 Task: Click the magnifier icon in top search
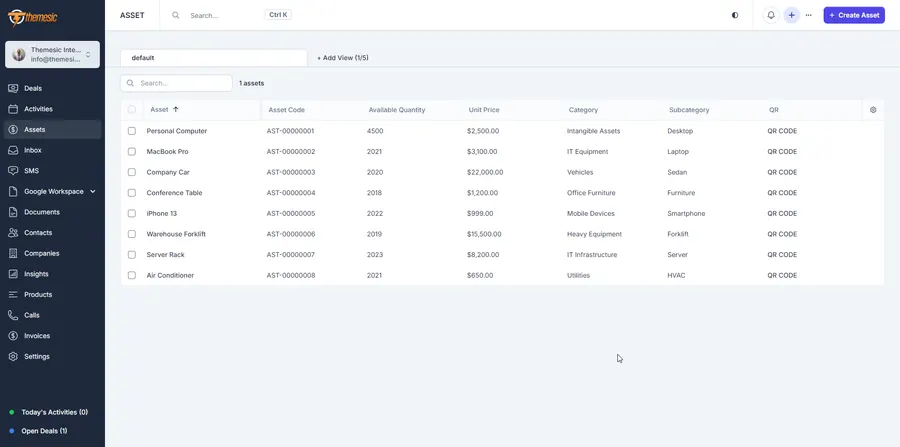coord(176,15)
